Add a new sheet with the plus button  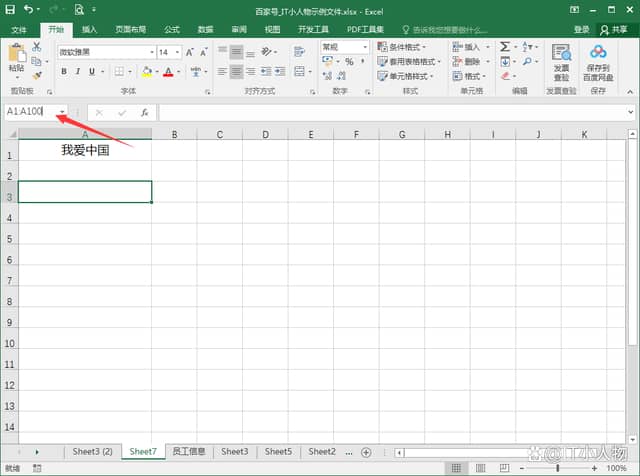(366, 452)
